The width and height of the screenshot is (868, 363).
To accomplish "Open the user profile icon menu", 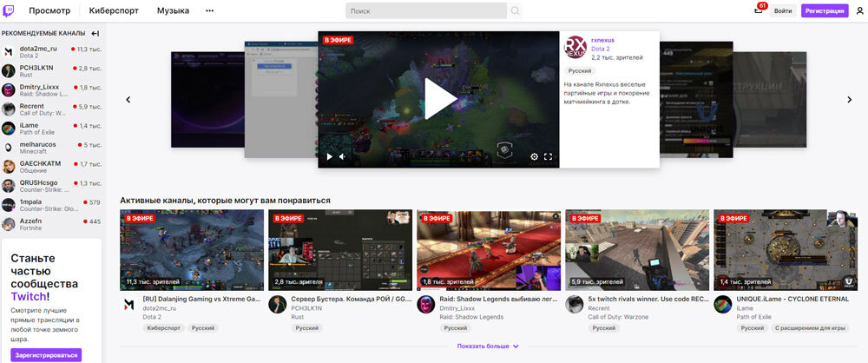I will point(859,10).
